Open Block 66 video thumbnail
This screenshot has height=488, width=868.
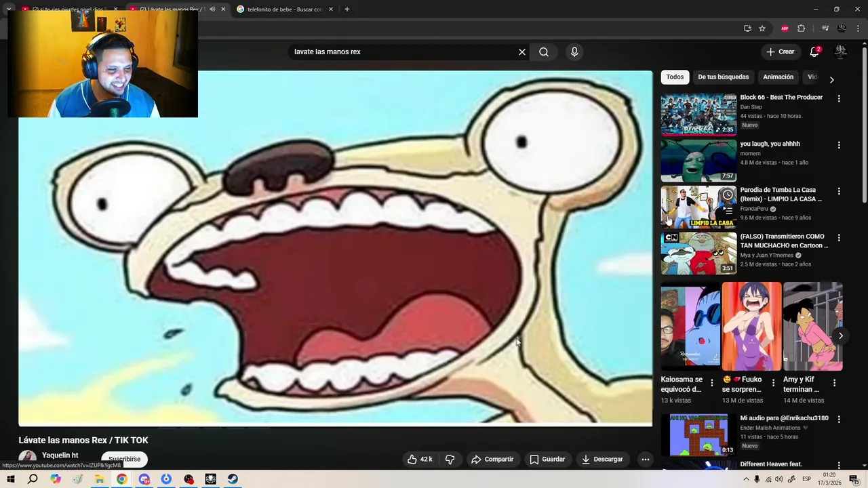pos(698,114)
